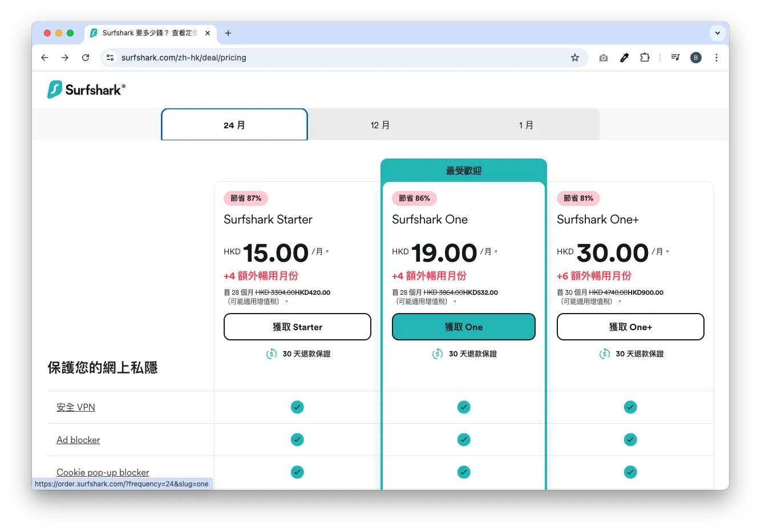
Task: Click the highlighter pen icon in the toolbar
Action: click(x=624, y=58)
